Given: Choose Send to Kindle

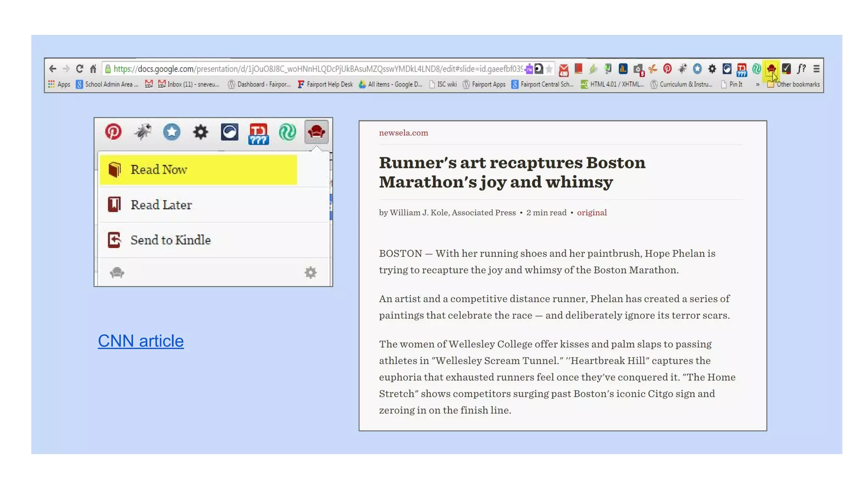Looking at the screenshot, I should [170, 240].
